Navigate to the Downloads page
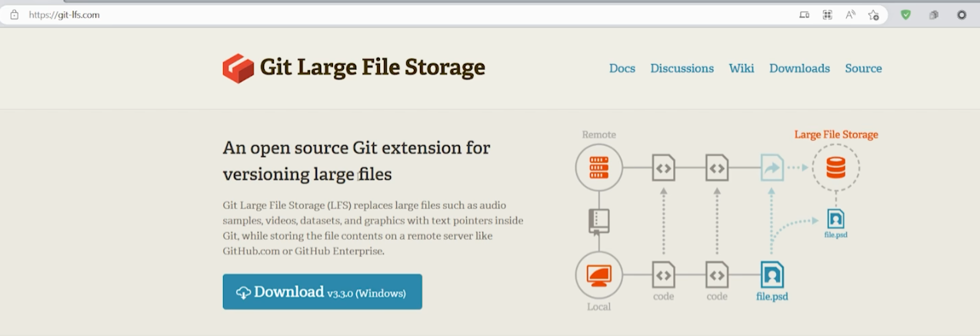The height and width of the screenshot is (336, 980). [799, 68]
